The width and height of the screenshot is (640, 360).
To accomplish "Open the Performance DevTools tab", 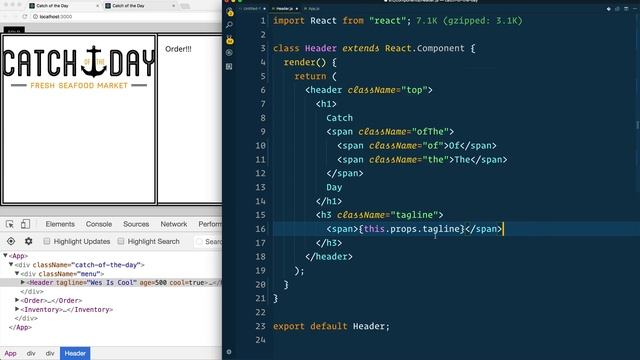I will (x=210, y=224).
